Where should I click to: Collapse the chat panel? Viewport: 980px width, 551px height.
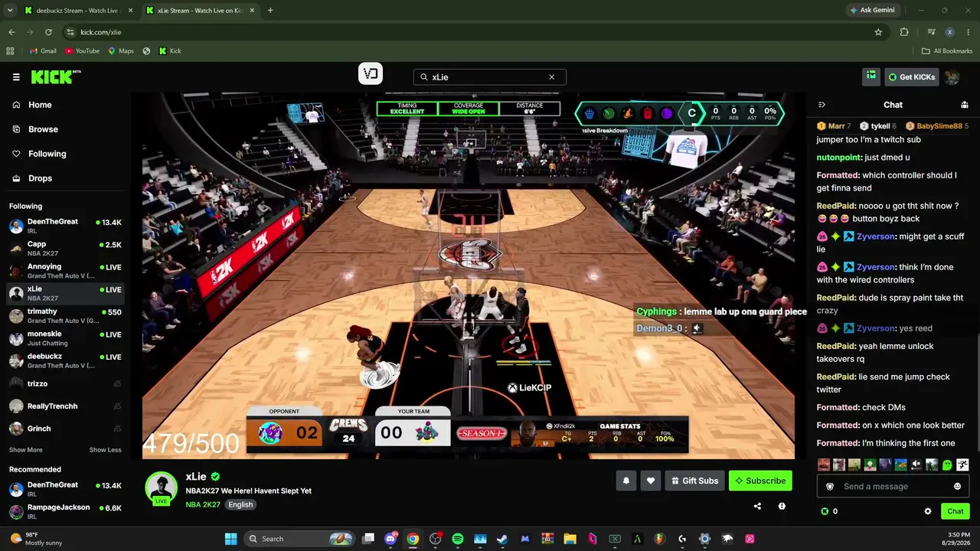[x=822, y=105]
